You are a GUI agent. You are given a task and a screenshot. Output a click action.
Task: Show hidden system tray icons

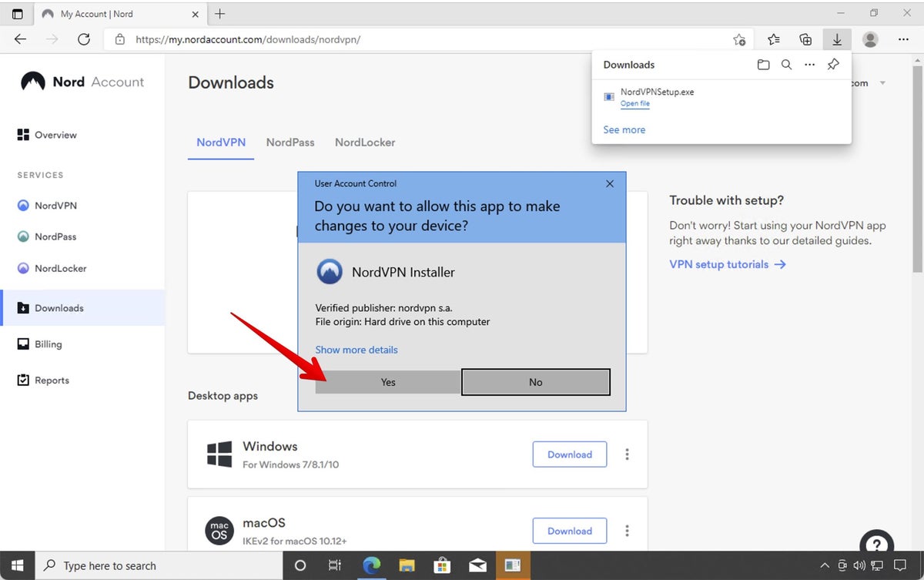(823, 565)
